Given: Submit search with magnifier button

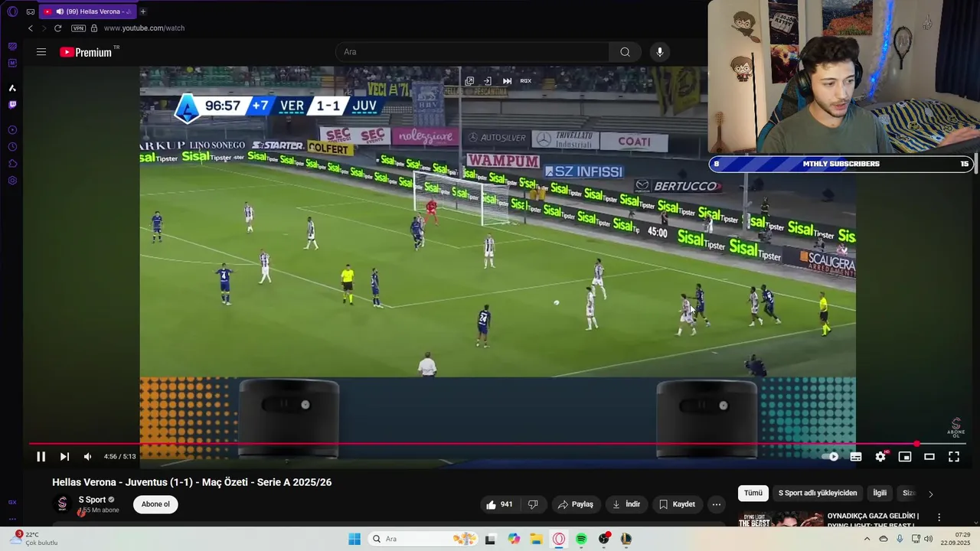Looking at the screenshot, I should [x=626, y=52].
